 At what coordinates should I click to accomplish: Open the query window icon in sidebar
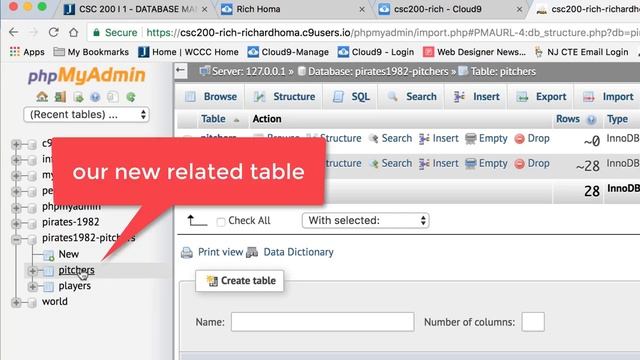tap(78, 97)
